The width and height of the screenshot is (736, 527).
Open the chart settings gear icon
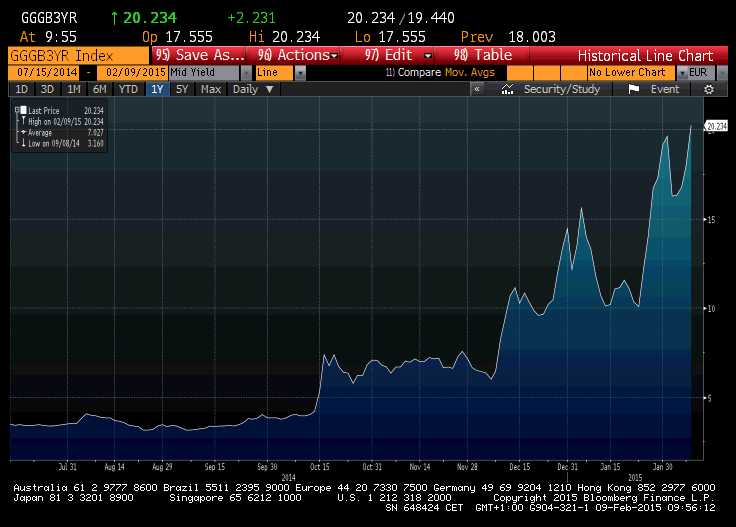point(709,89)
